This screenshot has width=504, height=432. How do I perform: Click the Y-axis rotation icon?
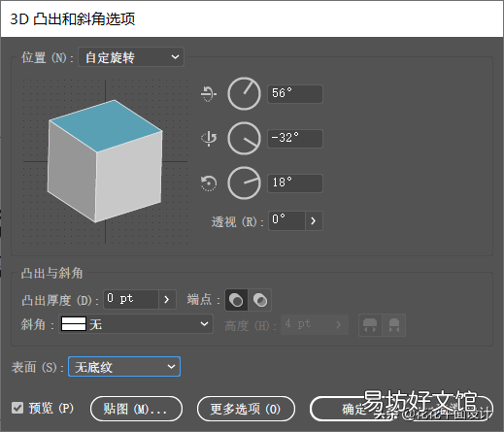(209, 139)
